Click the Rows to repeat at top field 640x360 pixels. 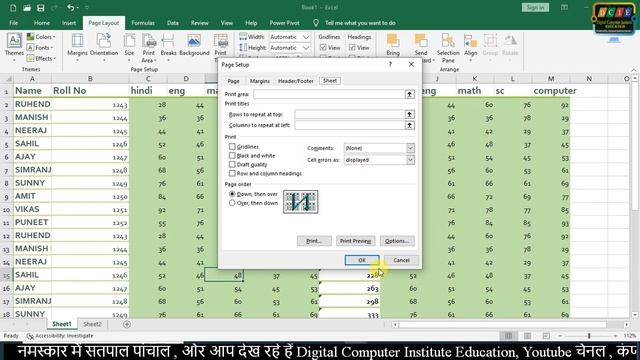tap(349, 114)
